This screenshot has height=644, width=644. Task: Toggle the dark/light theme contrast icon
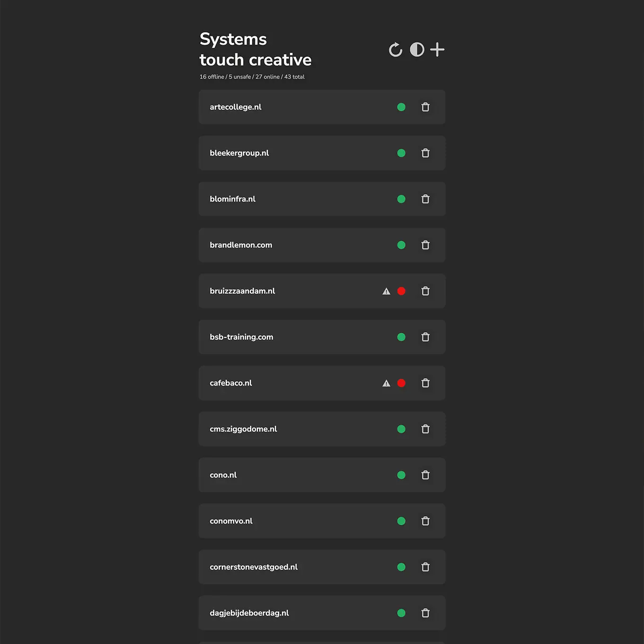click(x=417, y=50)
